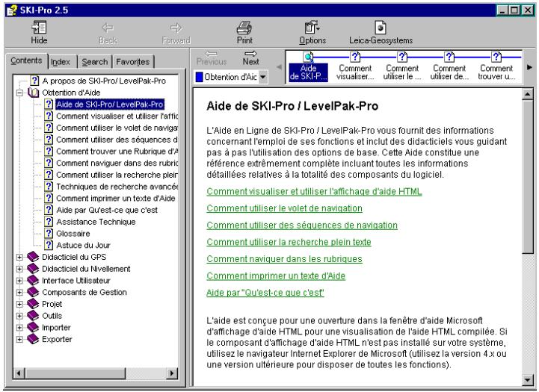This screenshot has width=539, height=392.
Task: Open link Comment imprimer un texte d'Aide
Action: coord(276,276)
